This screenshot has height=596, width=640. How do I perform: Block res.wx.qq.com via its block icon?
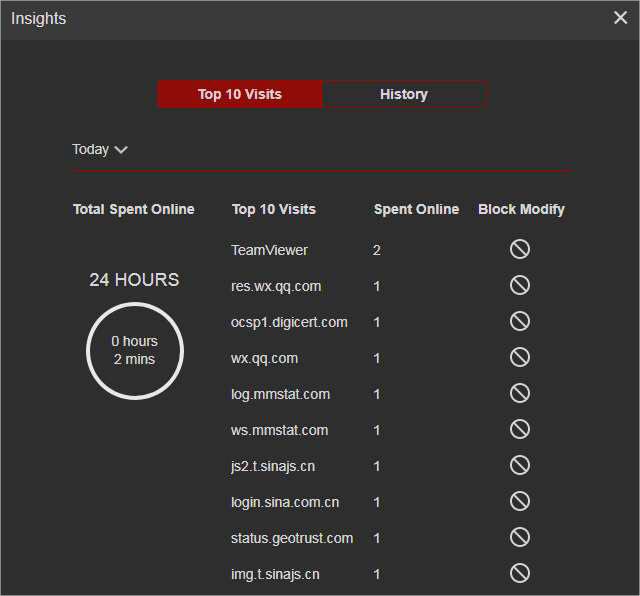click(x=520, y=285)
